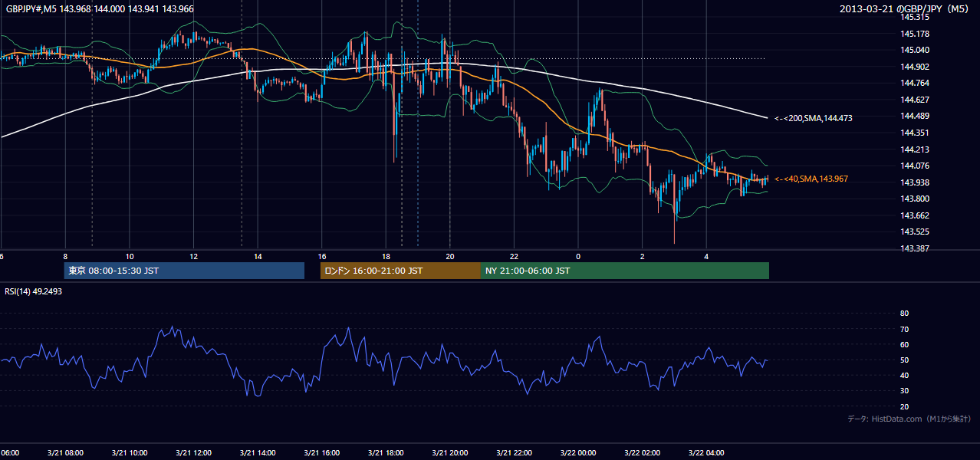Screen dimensions: 980x460
Task: Click the 144.351 price axis label
Action: pos(914,133)
